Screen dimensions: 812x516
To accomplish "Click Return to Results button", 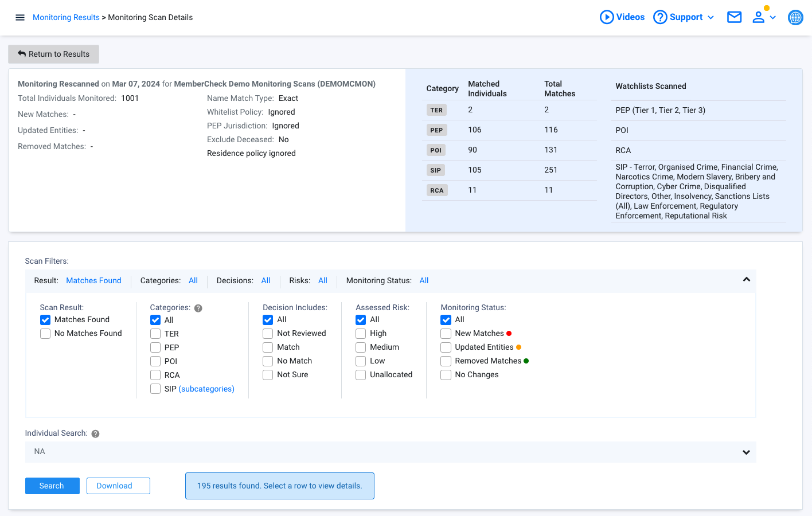I will click(53, 54).
